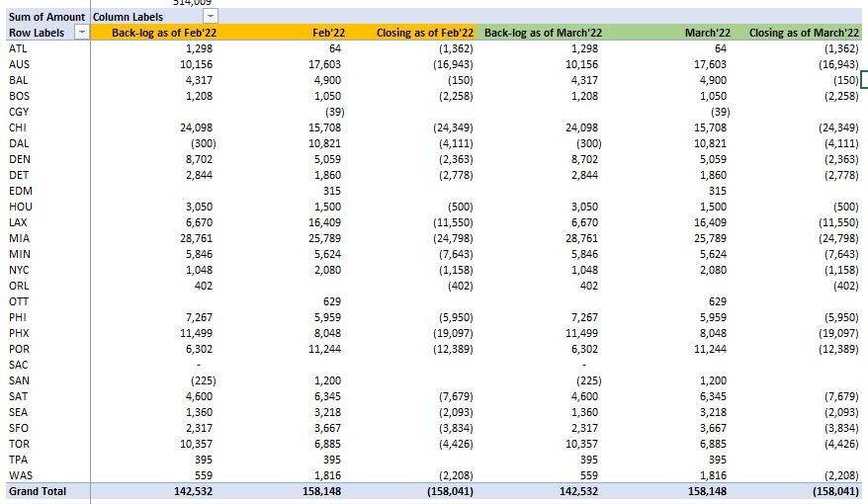Image resolution: width=868 pixels, height=504 pixels.
Task: Select the 'Back-log as of Feb'22' column header
Action: [164, 33]
